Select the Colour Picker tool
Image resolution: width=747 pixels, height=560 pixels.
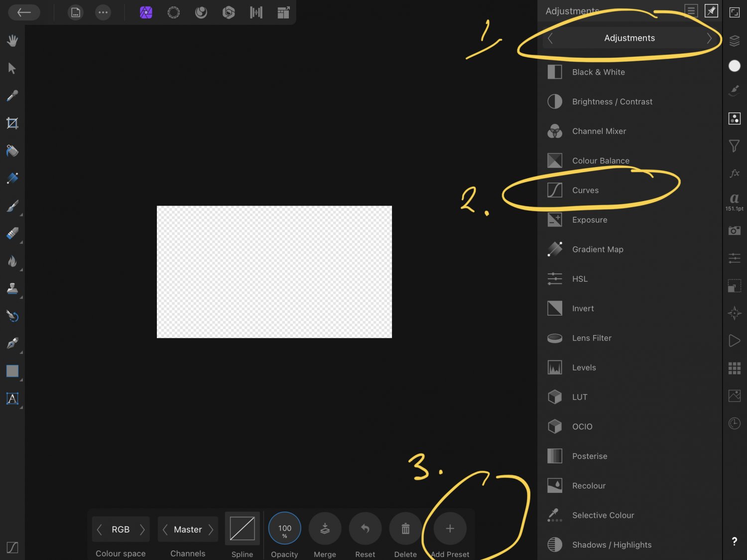tap(12, 96)
